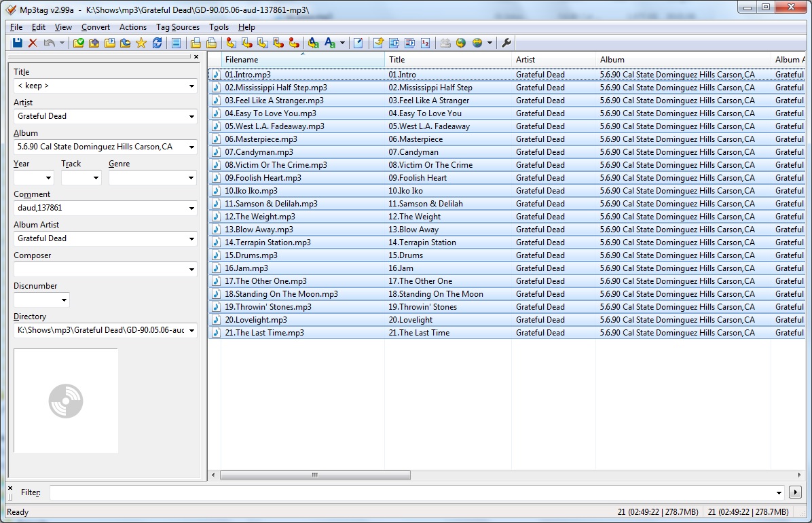
Task: Undo the last change via the arrow icon
Action: click(x=49, y=43)
